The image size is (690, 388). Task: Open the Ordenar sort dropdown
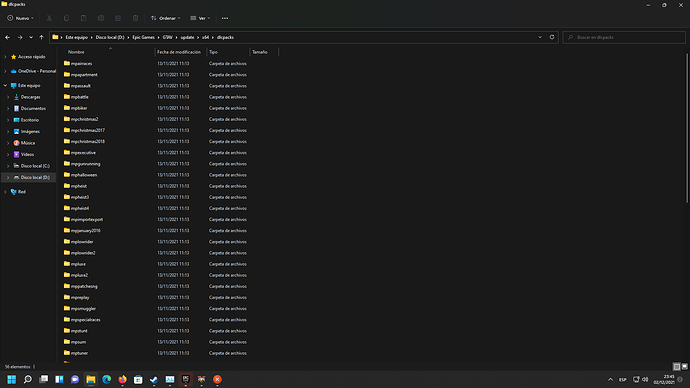coord(165,18)
